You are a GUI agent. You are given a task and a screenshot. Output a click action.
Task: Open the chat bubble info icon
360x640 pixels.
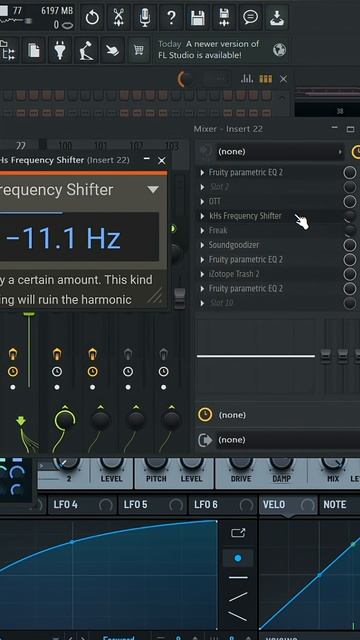[250, 18]
